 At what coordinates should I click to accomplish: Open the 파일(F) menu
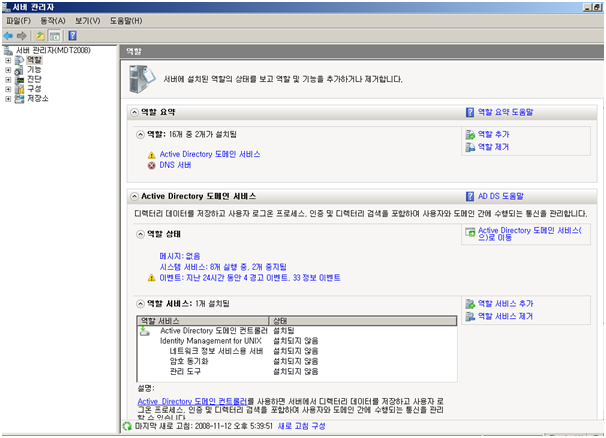pos(18,21)
